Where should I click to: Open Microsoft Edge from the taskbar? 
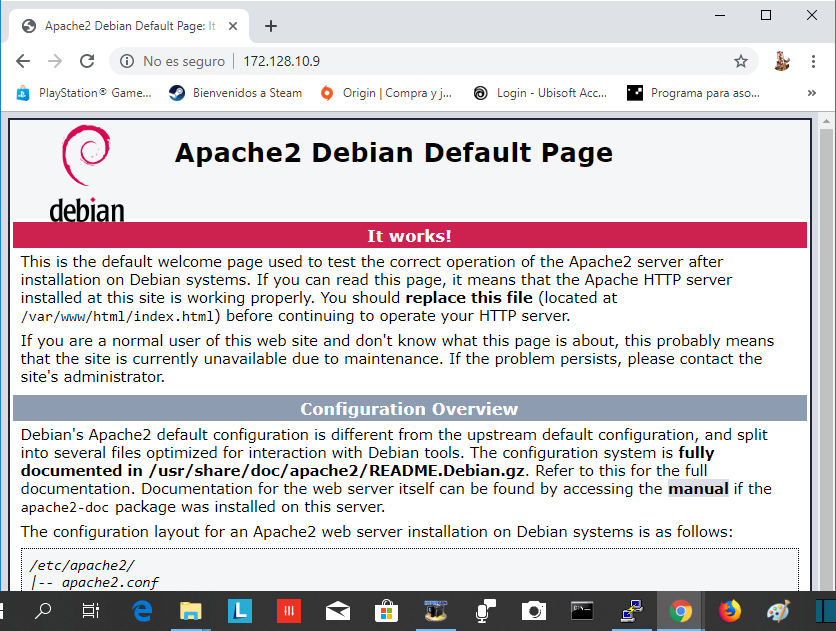tap(142, 611)
